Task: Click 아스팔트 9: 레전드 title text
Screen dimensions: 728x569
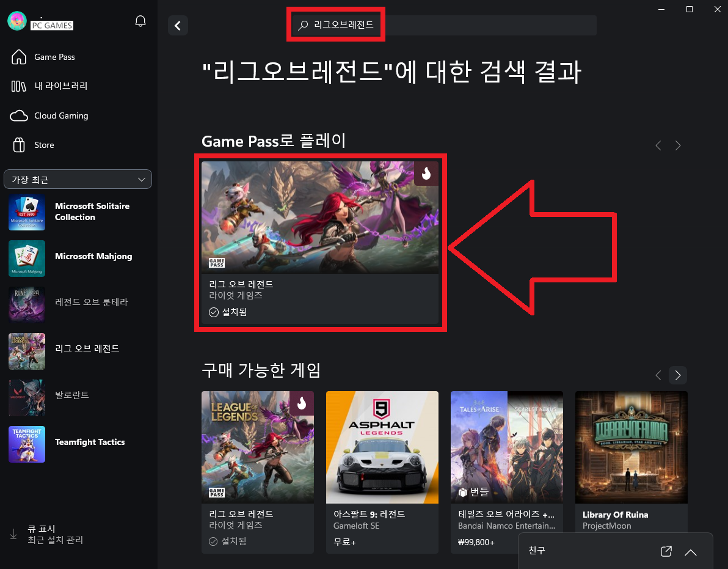Action: [369, 514]
